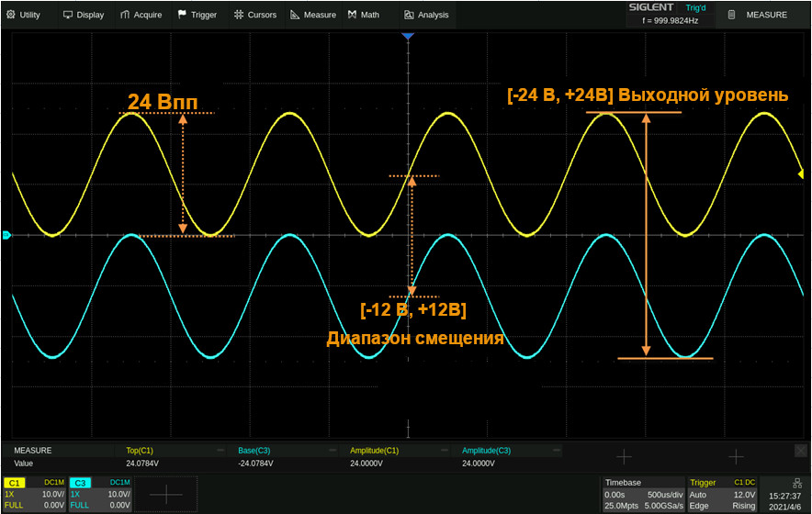Click the Trigger flag icon
The image size is (812, 514).
183,15
